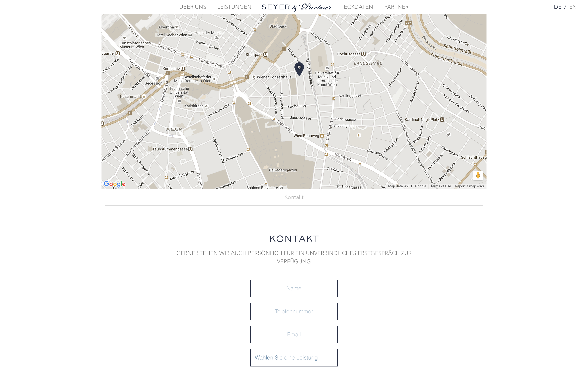The height and width of the screenshot is (367, 588).
Task: Click the Albertina museum icon
Action: click(177, 27)
